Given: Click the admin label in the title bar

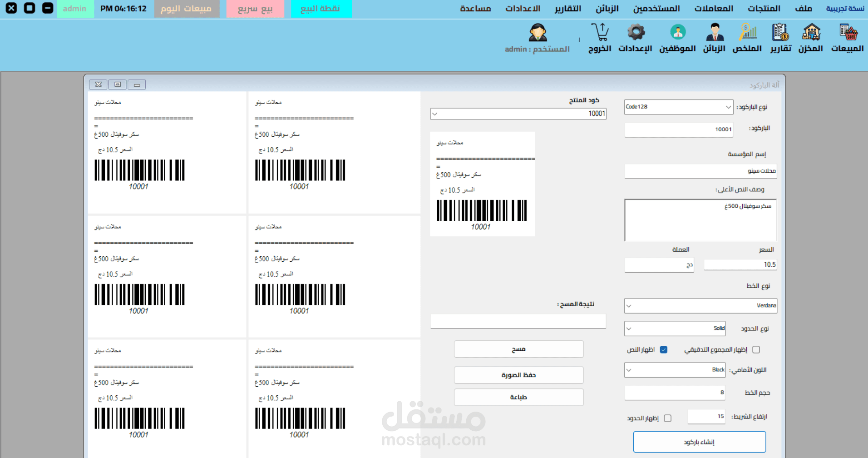Looking at the screenshot, I should 75,9.
